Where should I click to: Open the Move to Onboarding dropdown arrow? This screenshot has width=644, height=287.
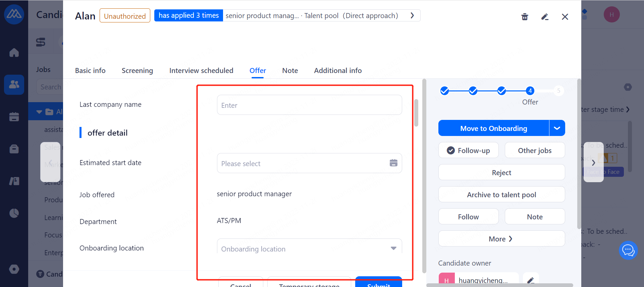(557, 128)
